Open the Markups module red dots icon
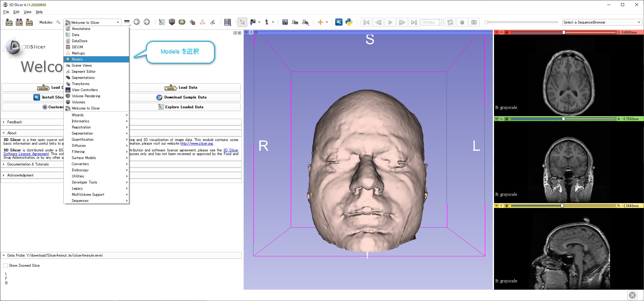 202,22
